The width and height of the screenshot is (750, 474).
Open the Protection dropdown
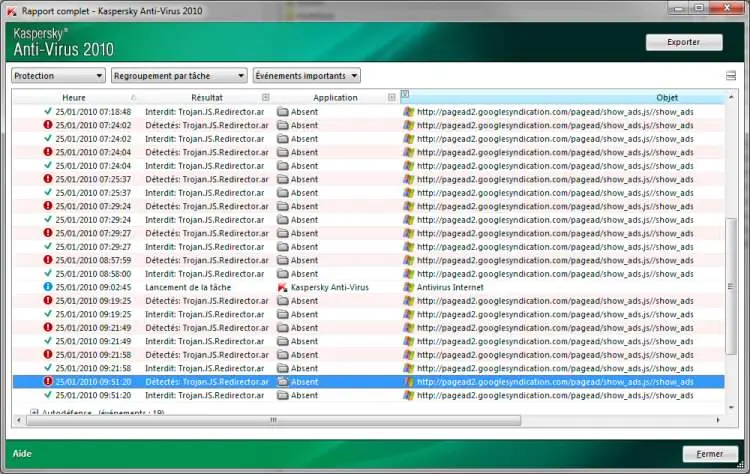[x=58, y=76]
